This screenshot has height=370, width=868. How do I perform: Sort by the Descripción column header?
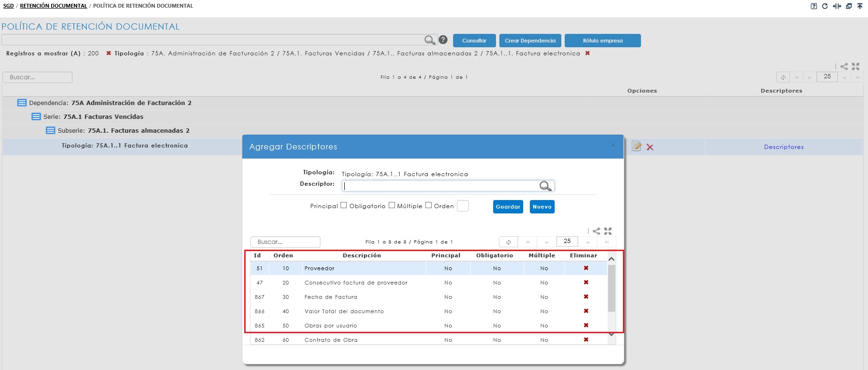pos(362,255)
